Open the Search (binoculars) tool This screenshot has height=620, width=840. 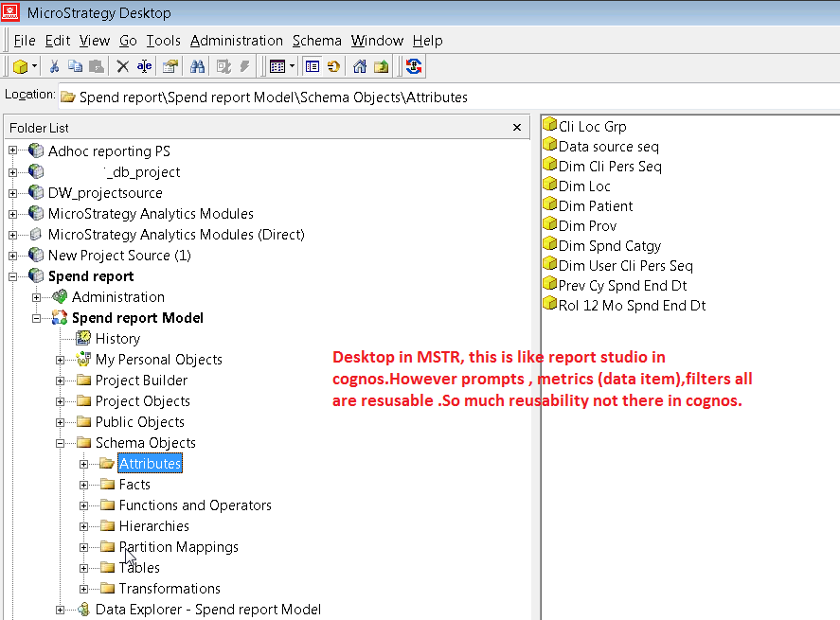[196, 66]
